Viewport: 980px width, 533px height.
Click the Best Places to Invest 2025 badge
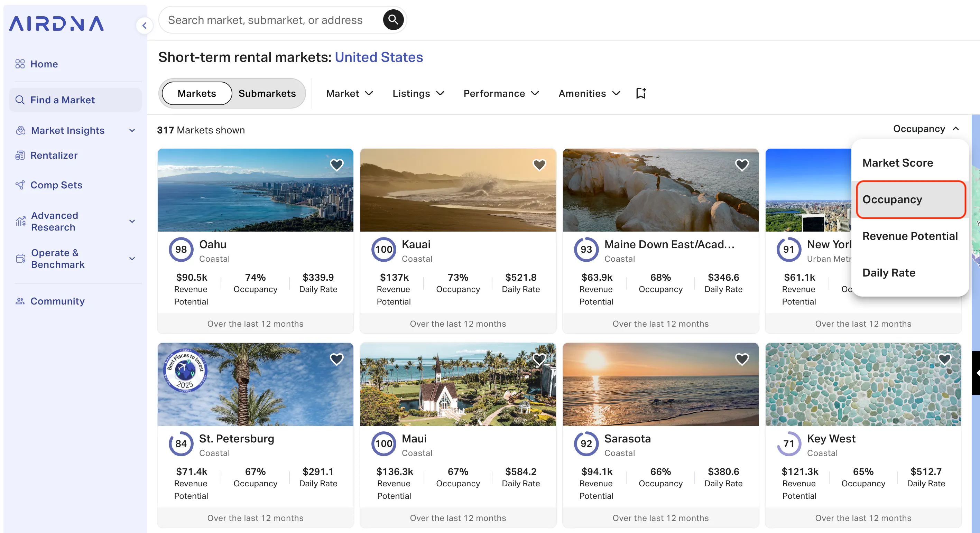(x=185, y=370)
